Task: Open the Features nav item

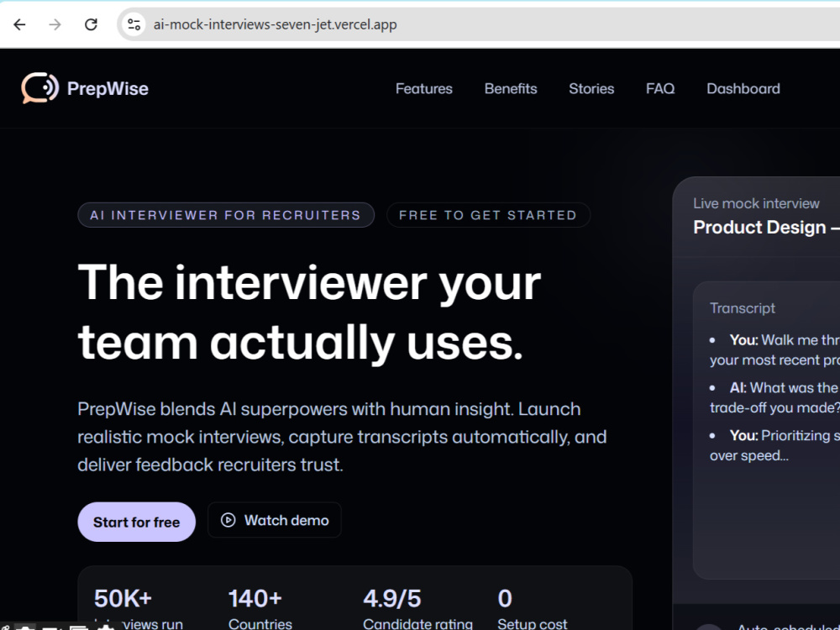Action: point(423,88)
